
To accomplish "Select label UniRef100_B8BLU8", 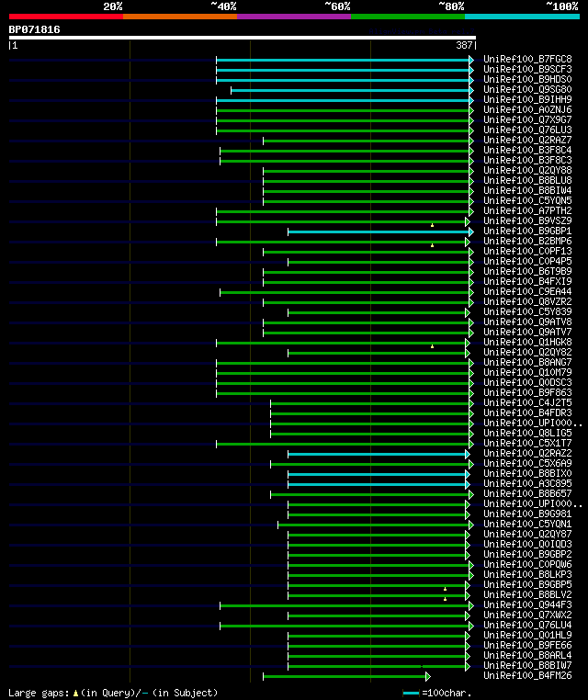I will point(527,180).
